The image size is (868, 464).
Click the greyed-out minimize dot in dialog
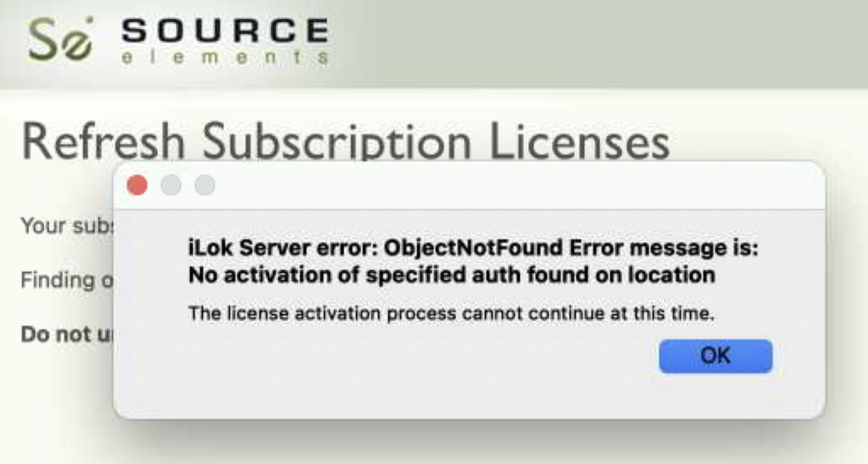[171, 185]
